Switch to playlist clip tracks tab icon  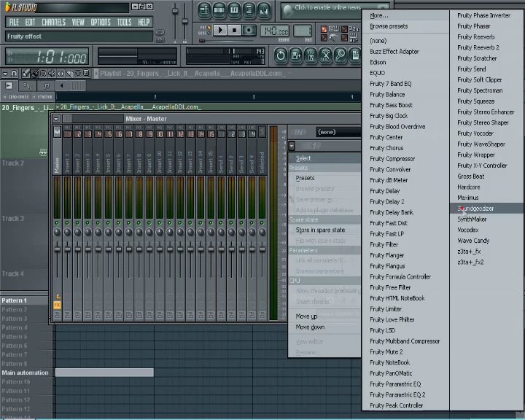pyautogui.click(x=9, y=86)
